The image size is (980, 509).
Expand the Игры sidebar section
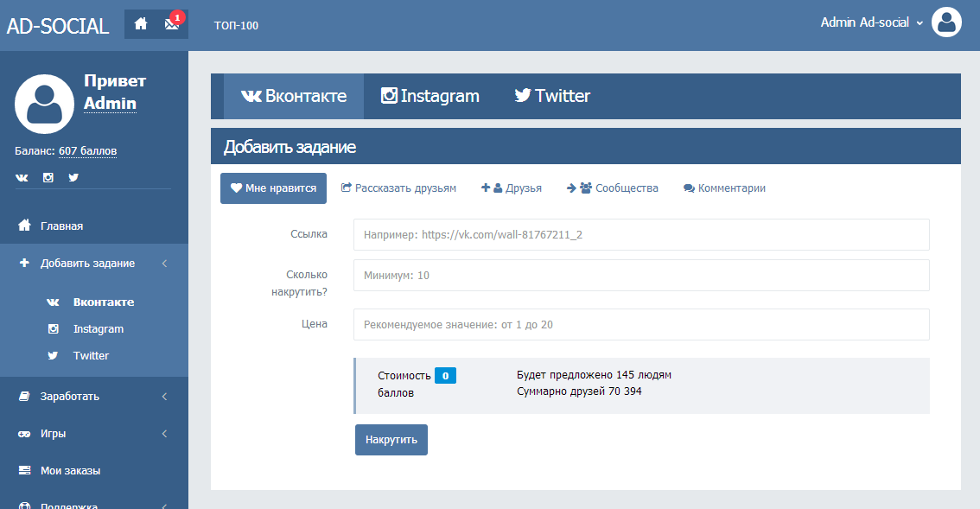(93, 433)
